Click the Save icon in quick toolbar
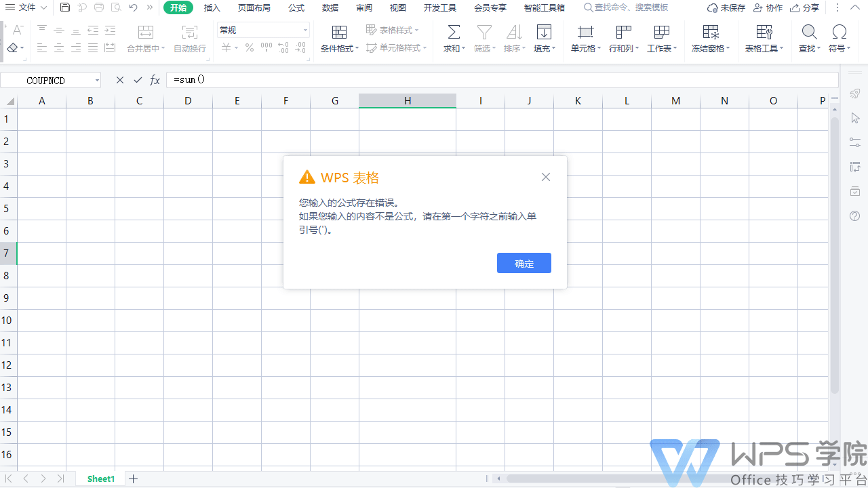 click(x=65, y=7)
